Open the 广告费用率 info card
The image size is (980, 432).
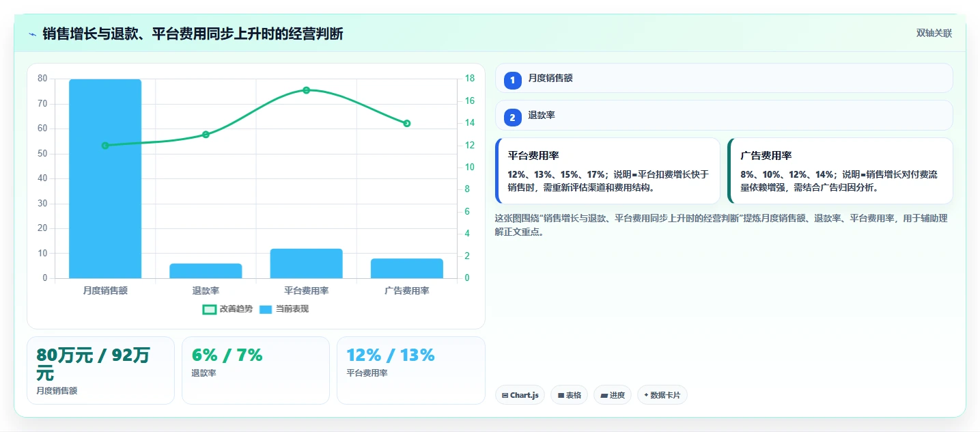(x=840, y=171)
